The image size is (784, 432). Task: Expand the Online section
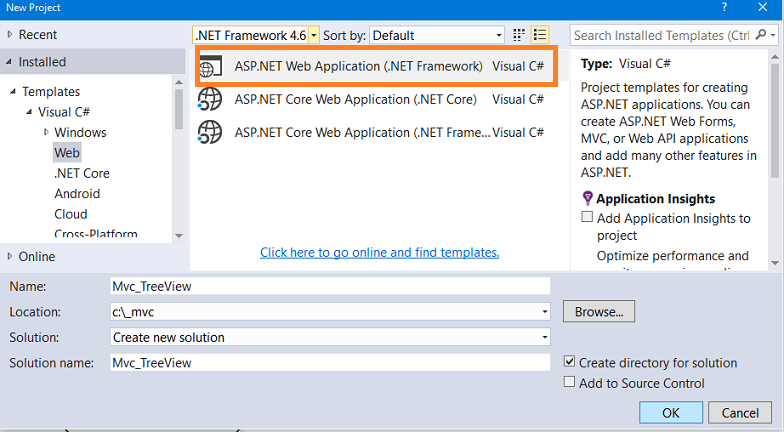10,256
